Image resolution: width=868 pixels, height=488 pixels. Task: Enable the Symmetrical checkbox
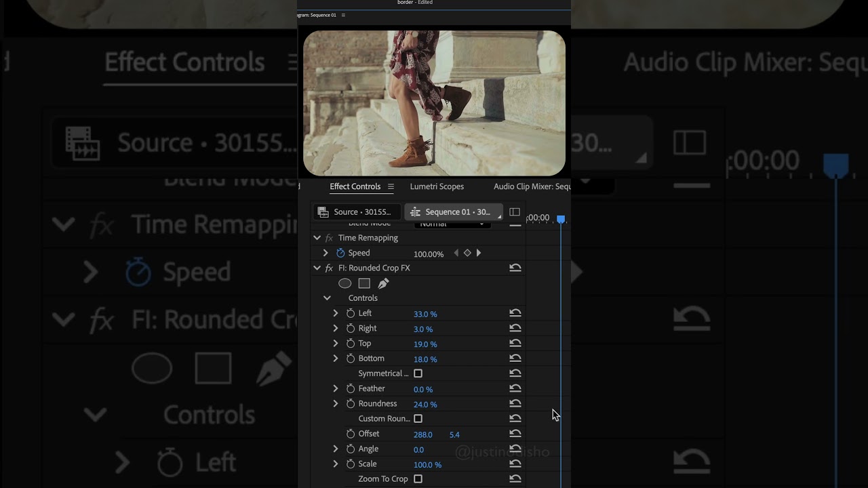click(418, 373)
